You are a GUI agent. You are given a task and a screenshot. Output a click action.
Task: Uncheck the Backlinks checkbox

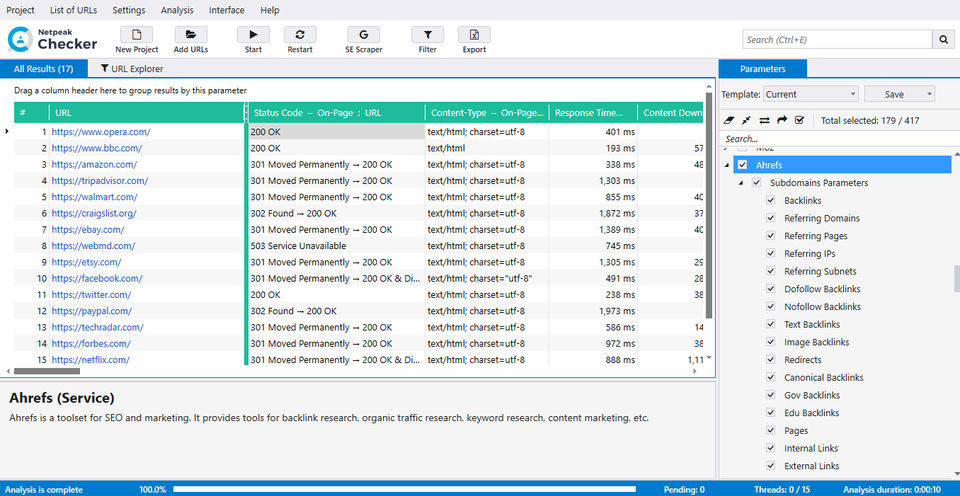tap(771, 200)
